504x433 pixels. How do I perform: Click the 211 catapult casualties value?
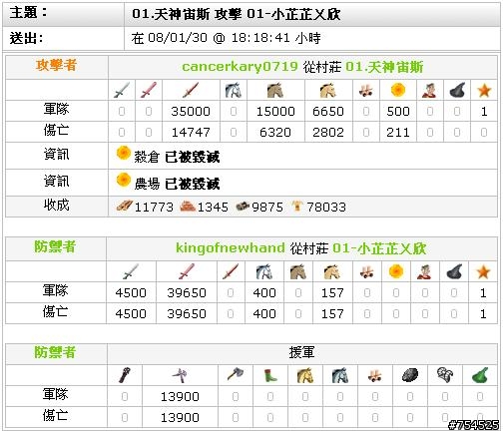pyautogui.click(x=398, y=133)
